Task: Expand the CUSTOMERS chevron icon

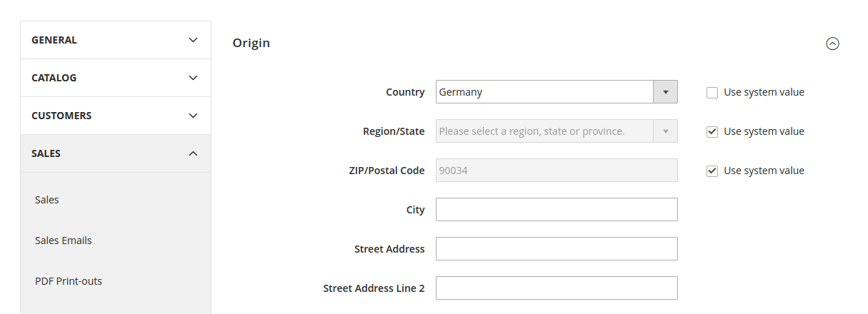Action: (193, 116)
